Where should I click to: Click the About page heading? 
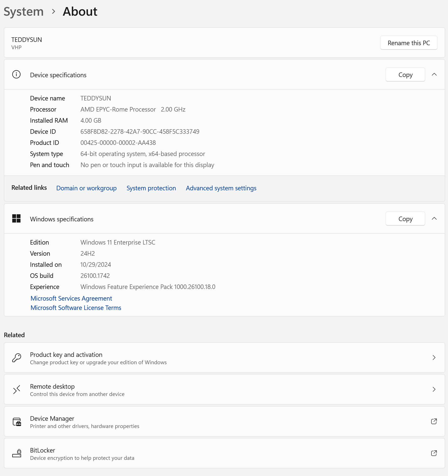click(80, 12)
